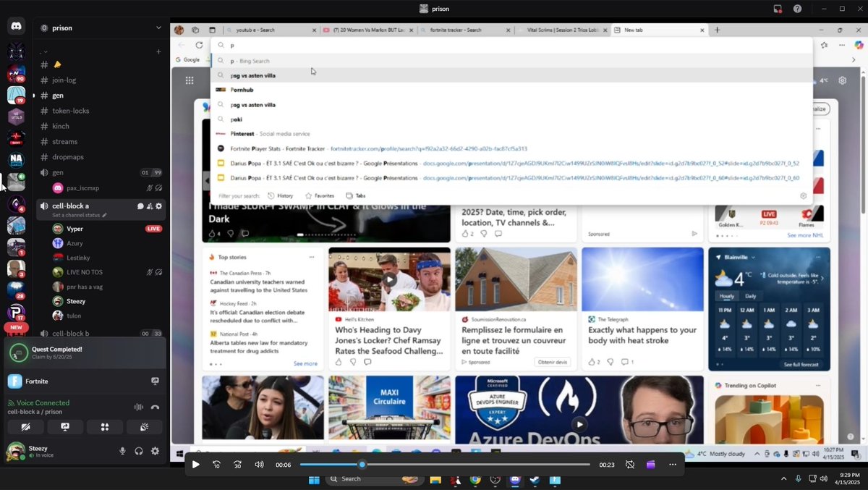Play the Hell's Kitchen video thumbnail

pos(390,279)
